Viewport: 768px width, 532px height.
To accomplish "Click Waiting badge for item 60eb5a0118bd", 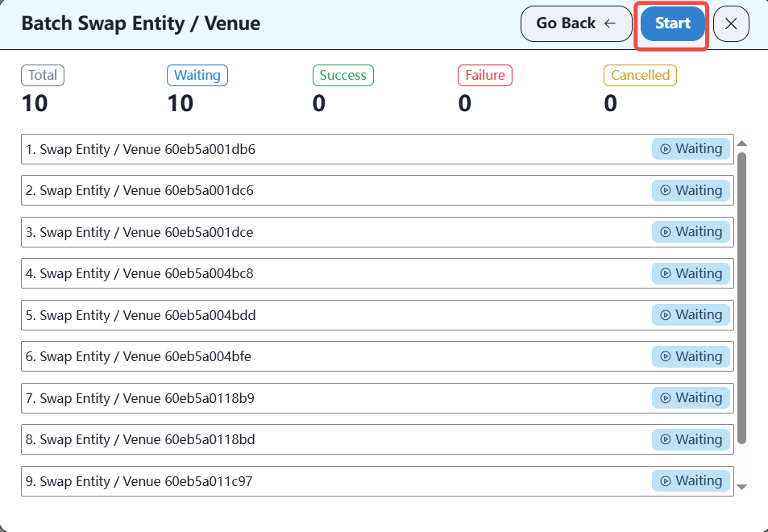I will (x=691, y=439).
